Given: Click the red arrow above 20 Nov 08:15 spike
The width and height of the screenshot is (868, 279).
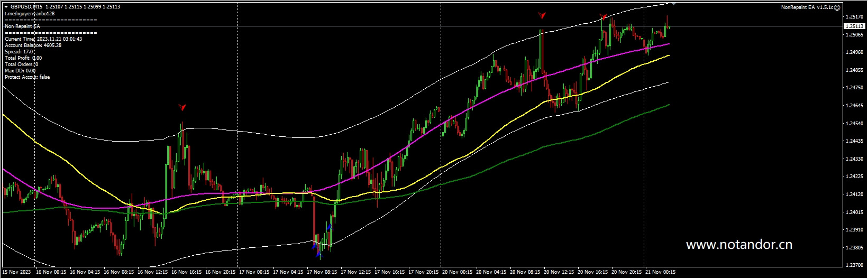Looking at the screenshot, I should click(542, 16).
